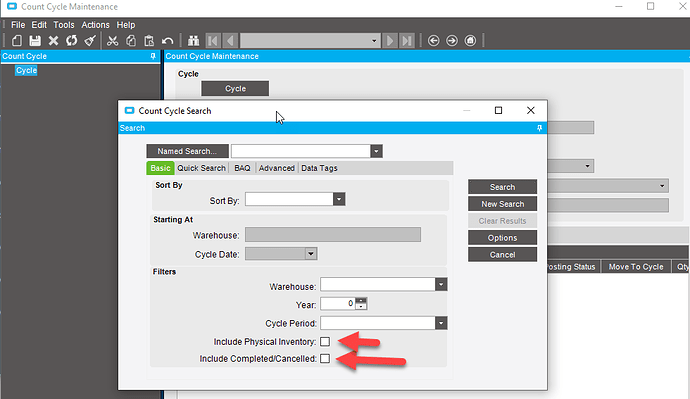Image resolution: width=690 pixels, height=399 pixels.
Task: Open the Help menu
Action: pos(126,25)
